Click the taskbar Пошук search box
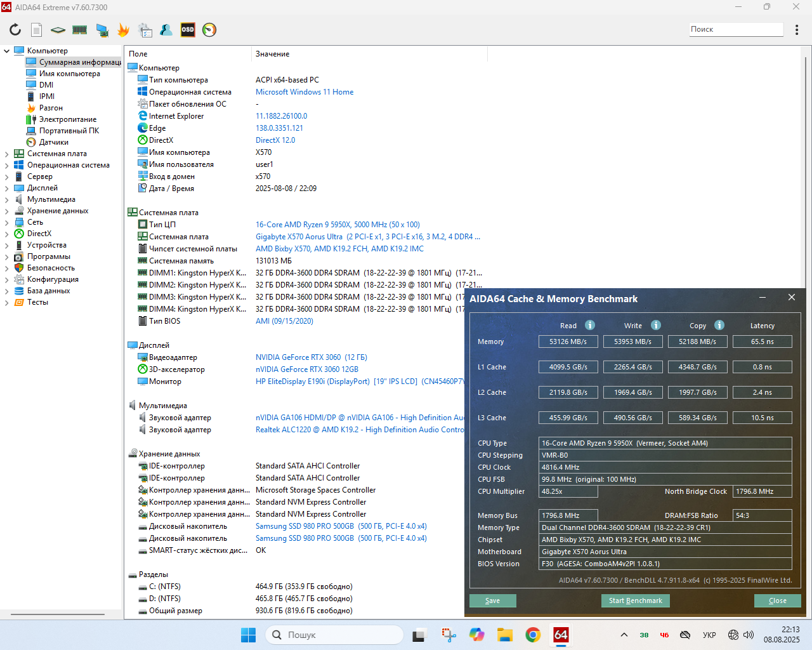The image size is (812, 650). tap(335, 635)
